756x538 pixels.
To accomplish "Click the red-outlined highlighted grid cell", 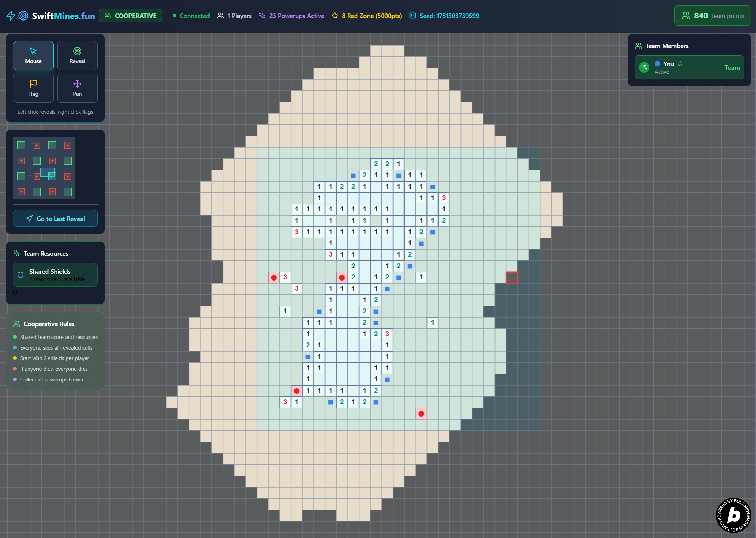I will [x=511, y=277].
